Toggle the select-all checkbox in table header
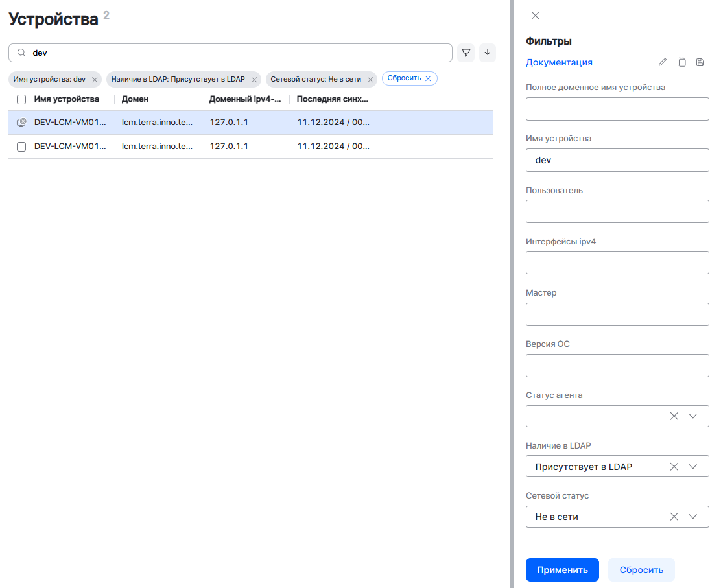 coord(21,99)
